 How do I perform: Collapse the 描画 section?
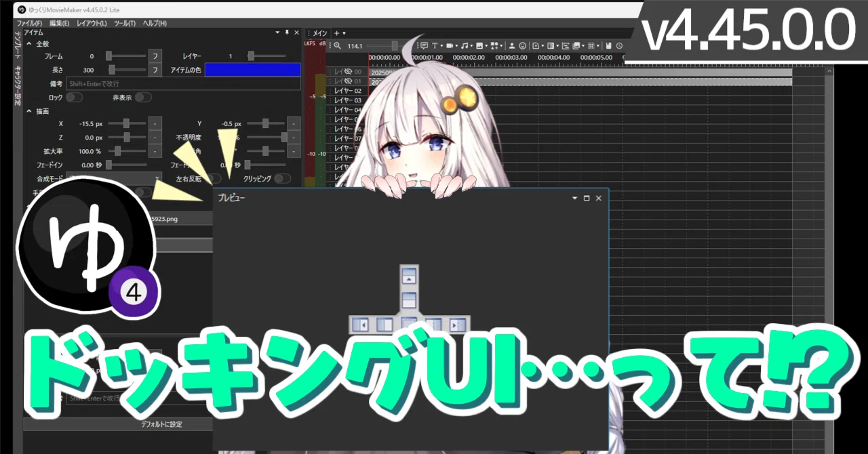(x=29, y=111)
